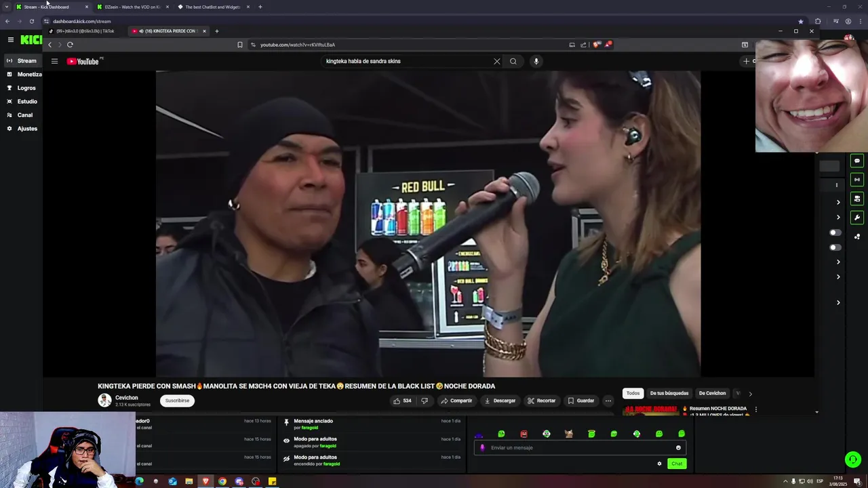Open the broadcast signal icon in Kick panel

[857, 180]
